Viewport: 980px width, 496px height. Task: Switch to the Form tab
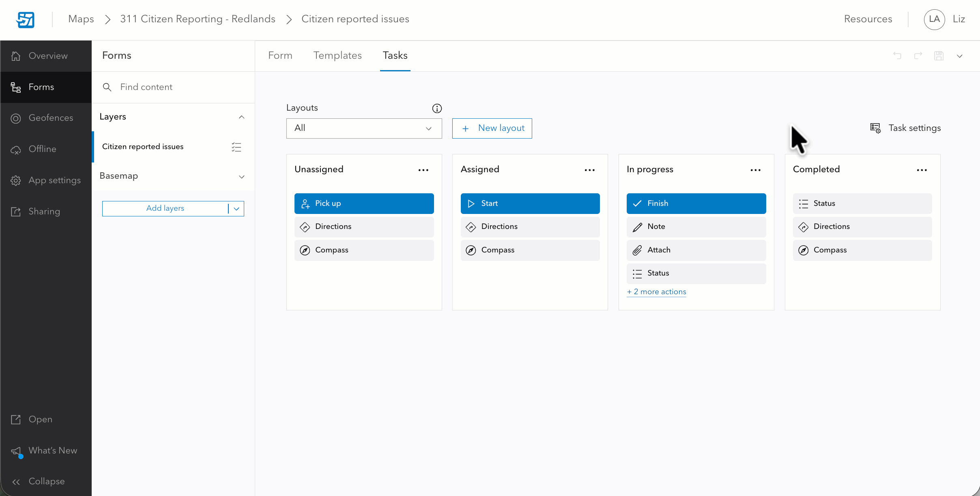point(280,56)
